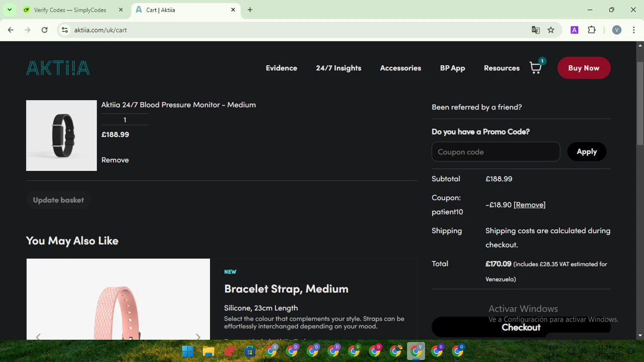Expand the tab search dropdown arrow
This screenshot has height=362, width=644.
(x=9, y=10)
